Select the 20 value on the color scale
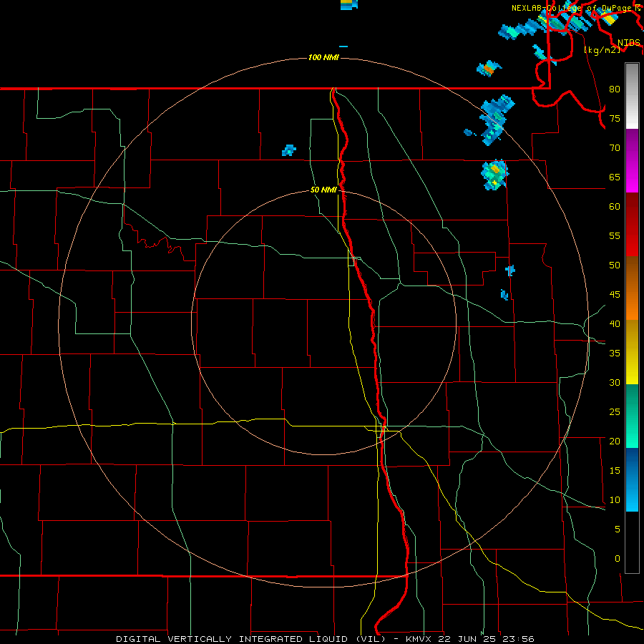 615,441
